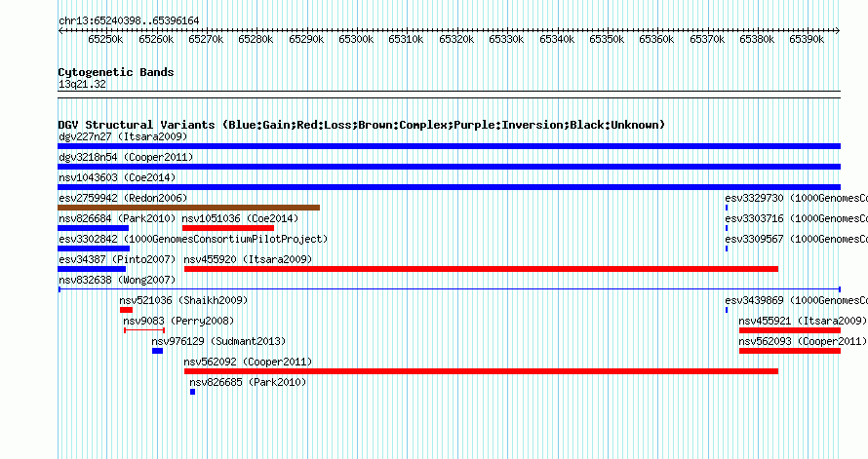Click the 65300k ruler tick label

point(356,39)
